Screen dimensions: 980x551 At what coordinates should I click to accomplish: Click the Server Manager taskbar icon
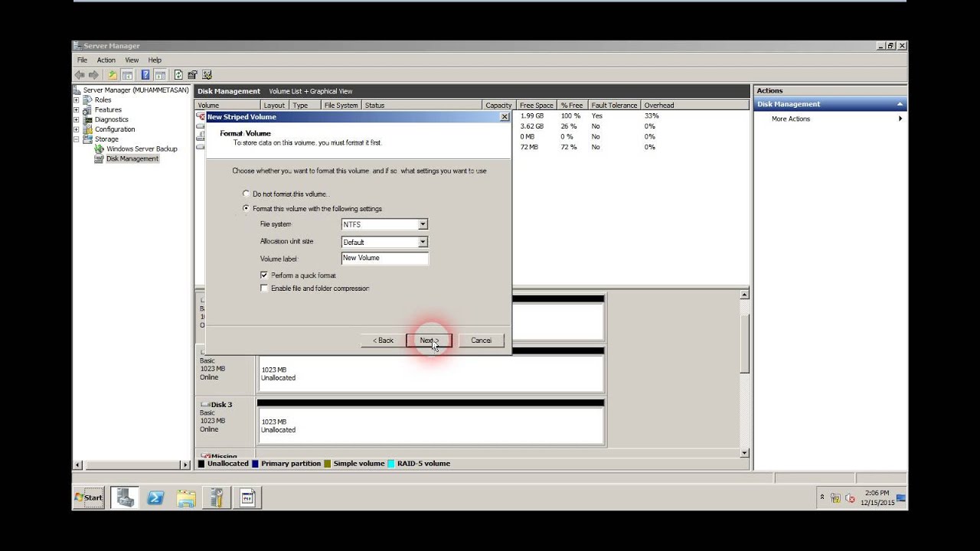125,498
